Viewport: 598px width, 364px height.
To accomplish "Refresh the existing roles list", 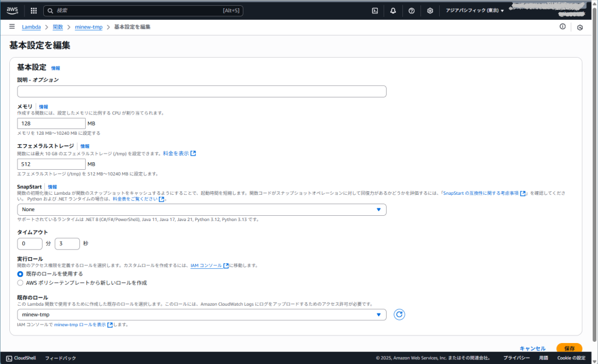I will click(399, 315).
